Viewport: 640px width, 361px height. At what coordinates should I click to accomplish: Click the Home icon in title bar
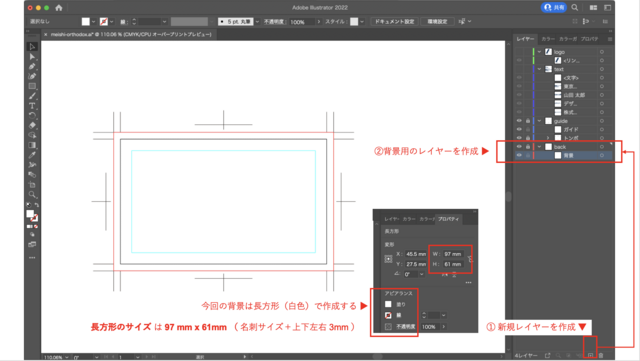pos(59,7)
